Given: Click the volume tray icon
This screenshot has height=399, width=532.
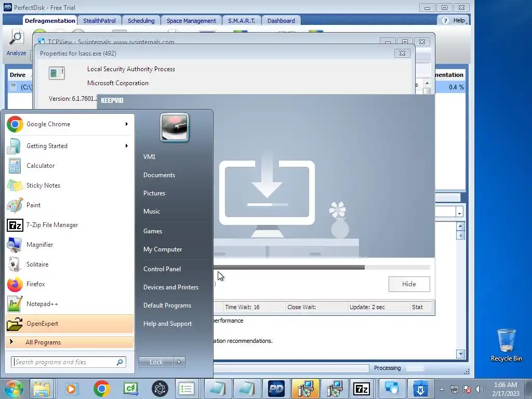Looking at the screenshot, I should tap(479, 389).
